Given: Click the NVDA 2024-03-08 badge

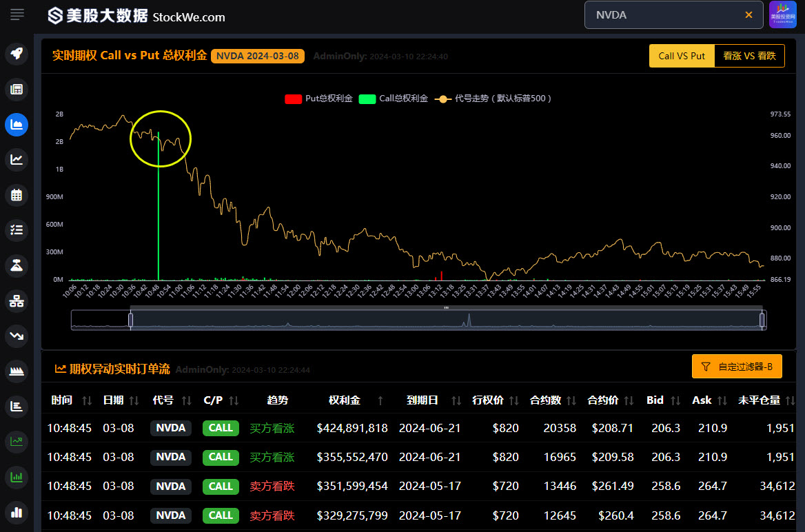Looking at the screenshot, I should [258, 56].
